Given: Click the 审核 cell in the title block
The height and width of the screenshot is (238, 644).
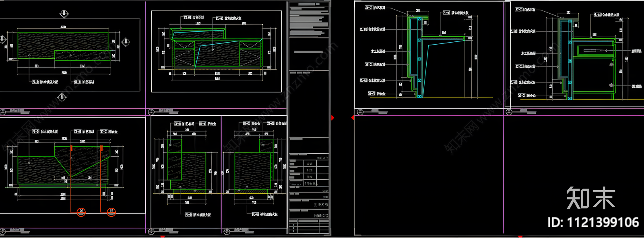Looking at the screenshot, I should tap(310, 176).
